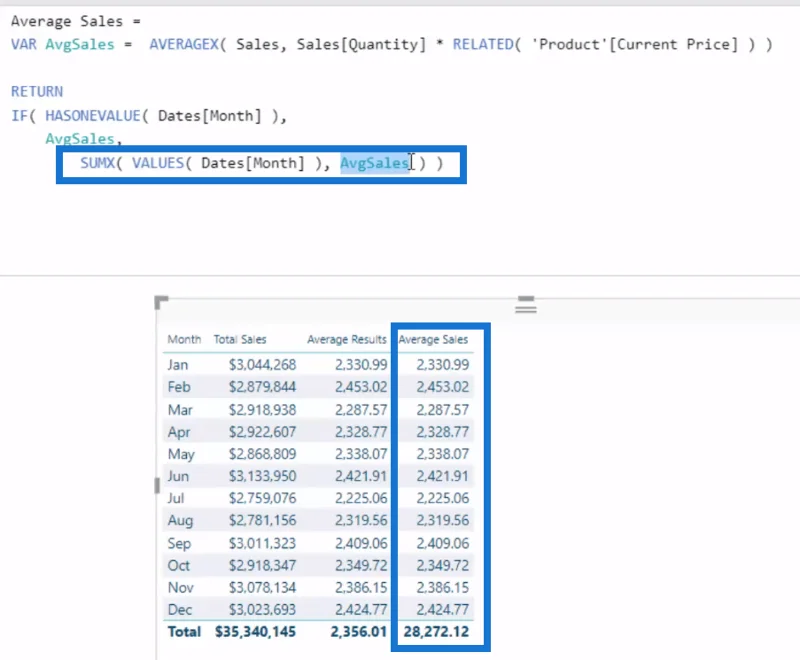The image size is (800, 660).
Task: Click the Total row label
Action: [184, 631]
